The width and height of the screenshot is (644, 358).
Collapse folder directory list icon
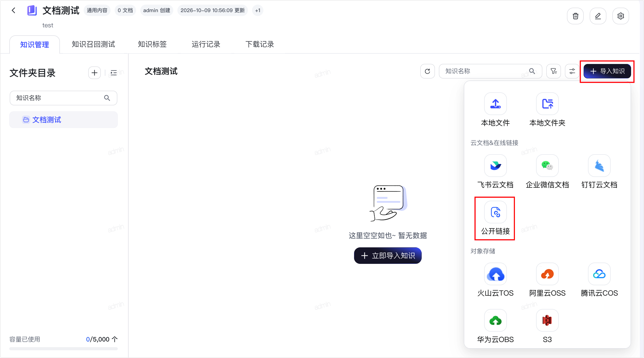[114, 73]
